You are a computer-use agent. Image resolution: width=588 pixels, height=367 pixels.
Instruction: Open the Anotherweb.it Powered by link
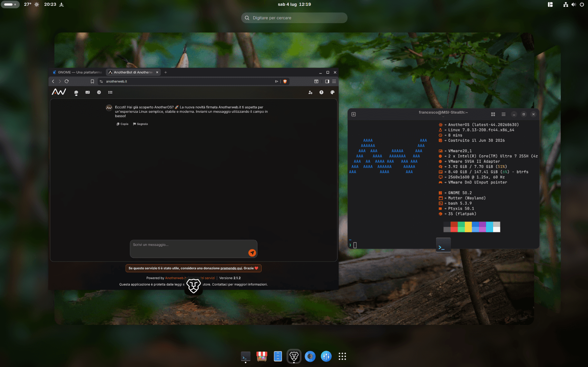[x=176, y=278]
